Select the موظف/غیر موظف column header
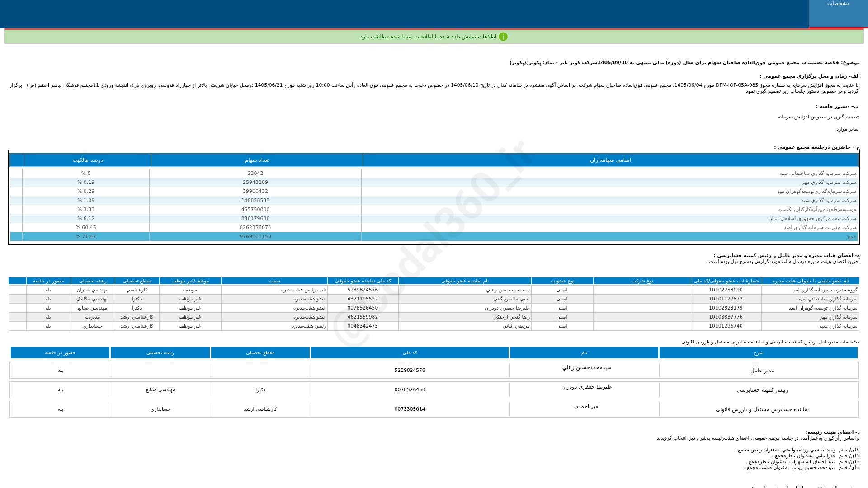Viewport: 868px width, 488px height. click(x=190, y=281)
